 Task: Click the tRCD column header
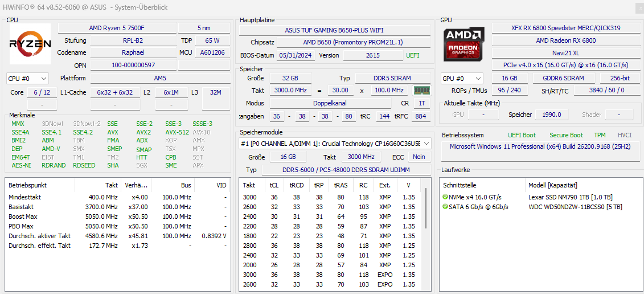point(297,185)
